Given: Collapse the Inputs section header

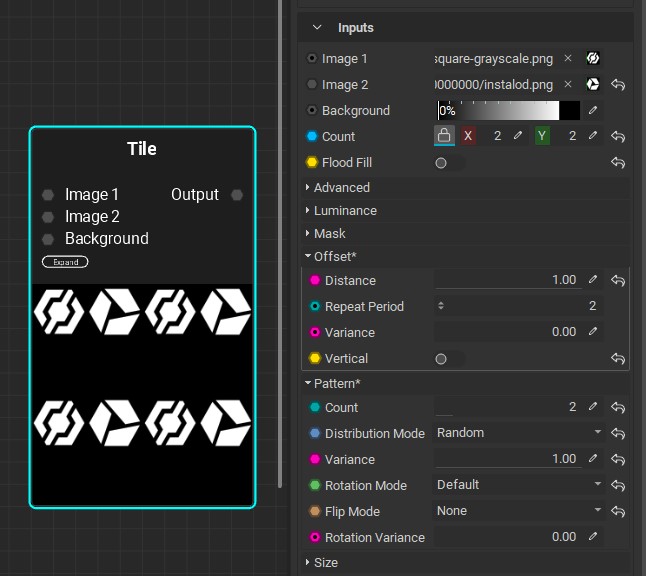Looking at the screenshot, I should (317, 28).
